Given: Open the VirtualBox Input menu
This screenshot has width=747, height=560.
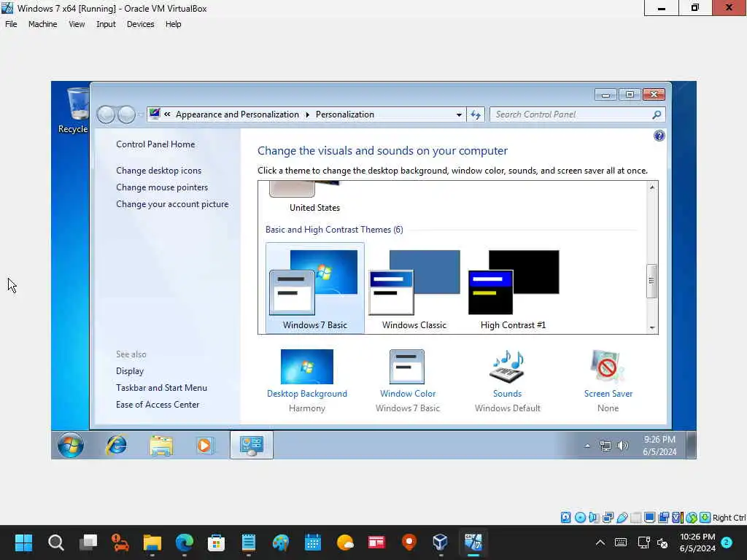Looking at the screenshot, I should [x=106, y=24].
